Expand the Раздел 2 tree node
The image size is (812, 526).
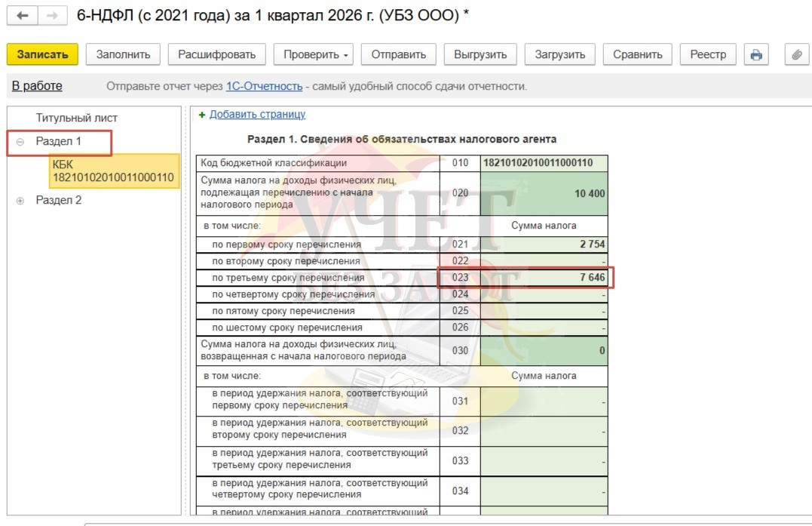[x=20, y=201]
